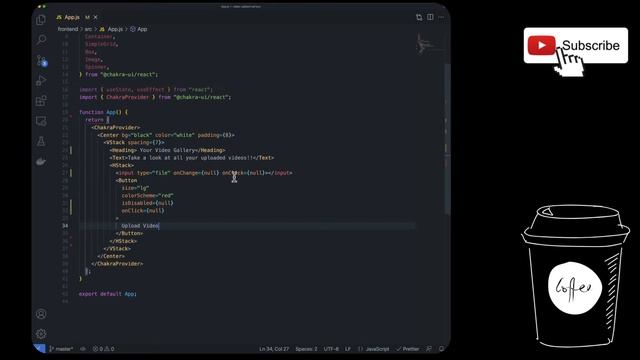Click the Ln 34, Col 27 cursor position indicator
This screenshot has width=640, height=360.
[x=274, y=349]
